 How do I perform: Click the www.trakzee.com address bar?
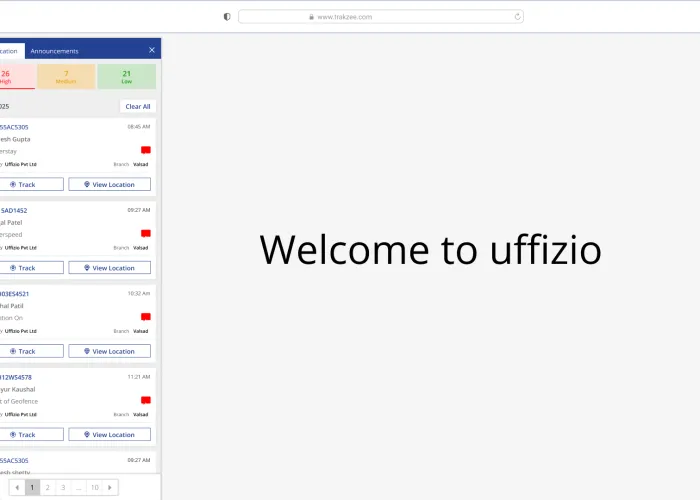pos(380,16)
